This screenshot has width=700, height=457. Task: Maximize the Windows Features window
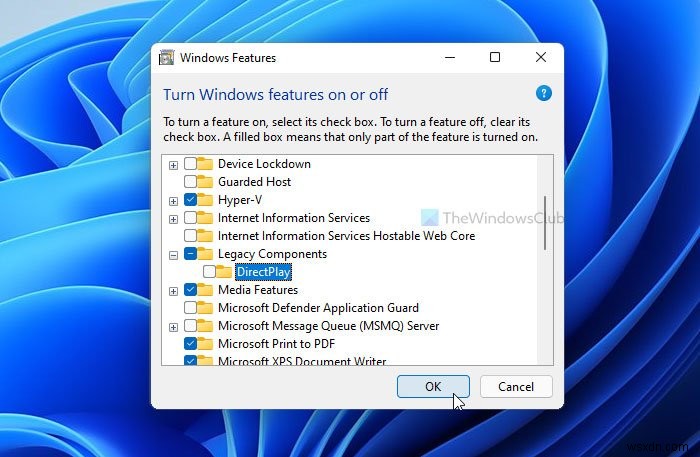coord(495,57)
